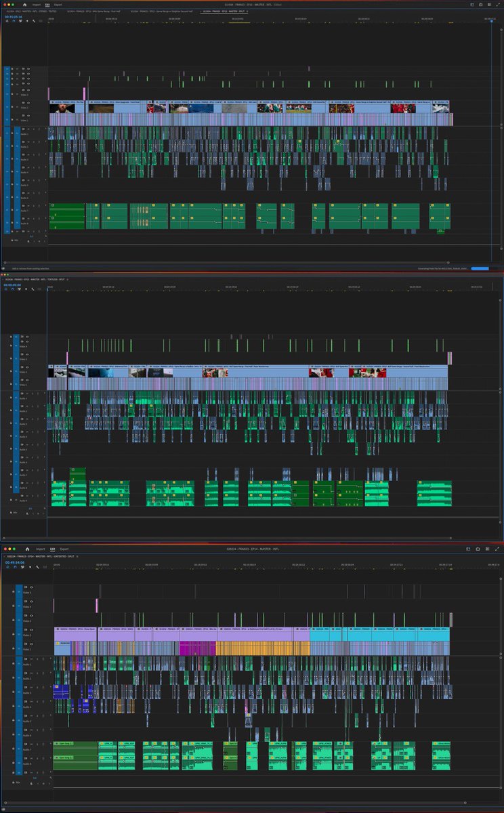Image resolution: width=504 pixels, height=813 pixels.
Task: Select magenta clip on bottom timeline Video 1
Action: click(x=197, y=648)
